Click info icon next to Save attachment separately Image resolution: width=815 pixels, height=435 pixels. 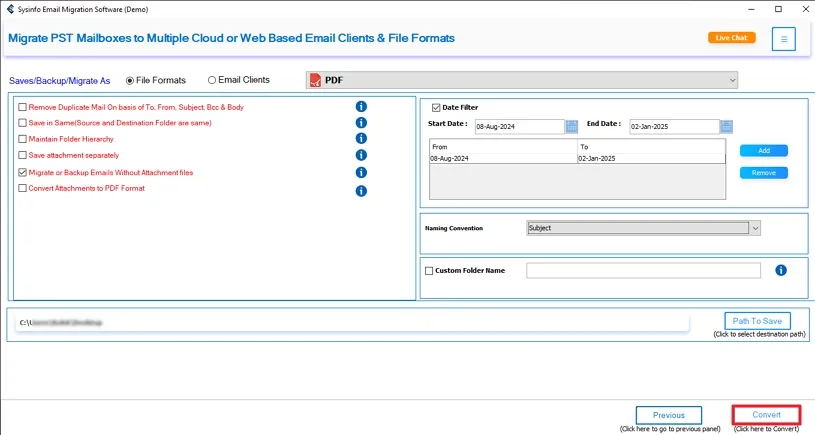point(362,155)
